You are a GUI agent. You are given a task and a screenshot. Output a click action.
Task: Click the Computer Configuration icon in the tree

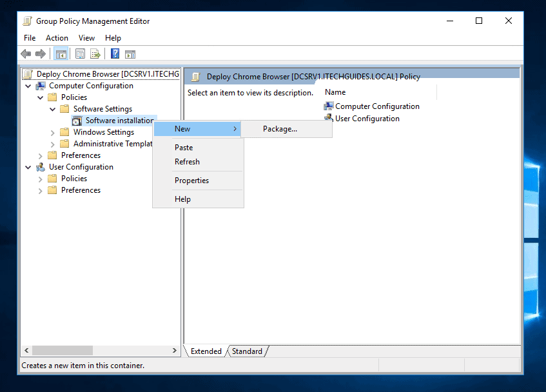coord(41,86)
